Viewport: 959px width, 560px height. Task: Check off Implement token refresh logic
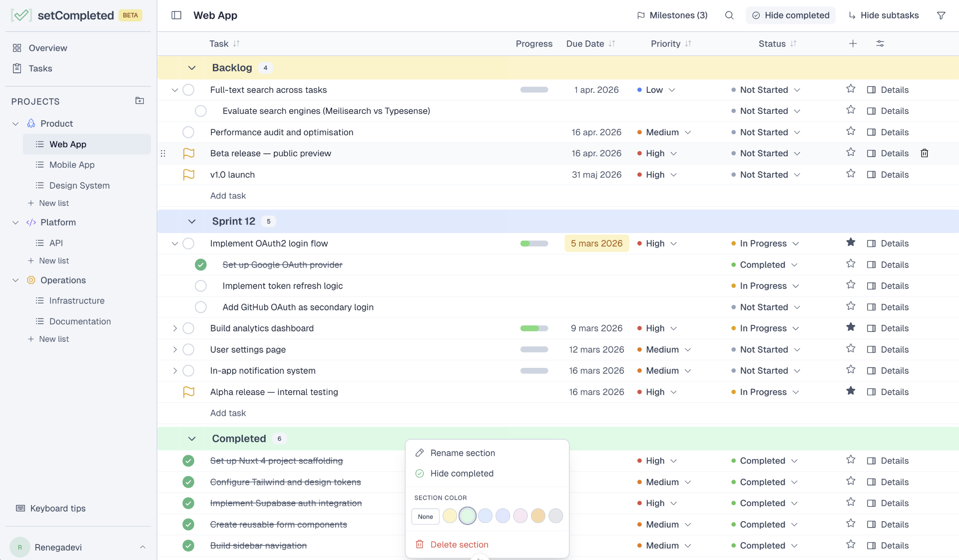[201, 286]
